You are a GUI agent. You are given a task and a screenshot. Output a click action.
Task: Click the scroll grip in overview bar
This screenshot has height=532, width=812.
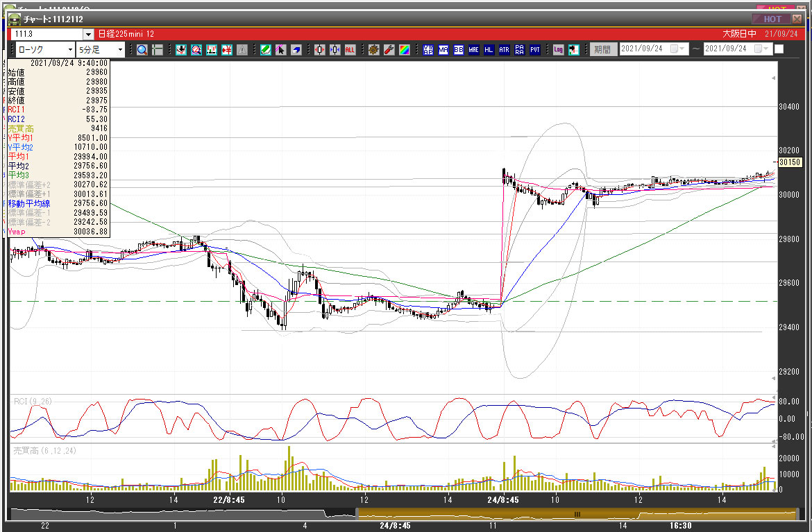[577, 515]
